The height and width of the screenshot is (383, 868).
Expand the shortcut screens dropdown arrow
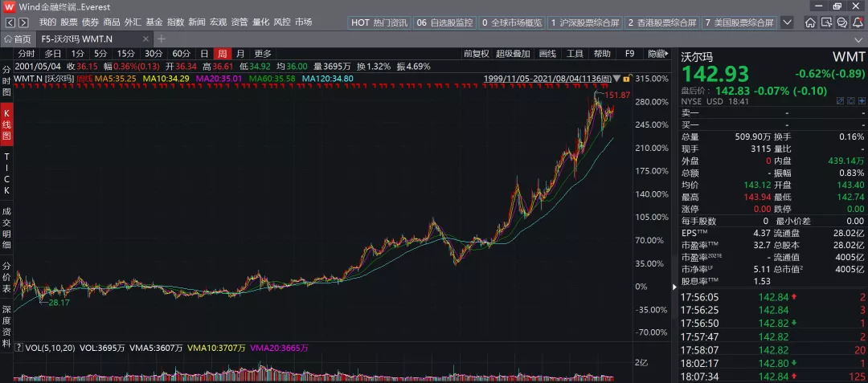[x=787, y=22]
